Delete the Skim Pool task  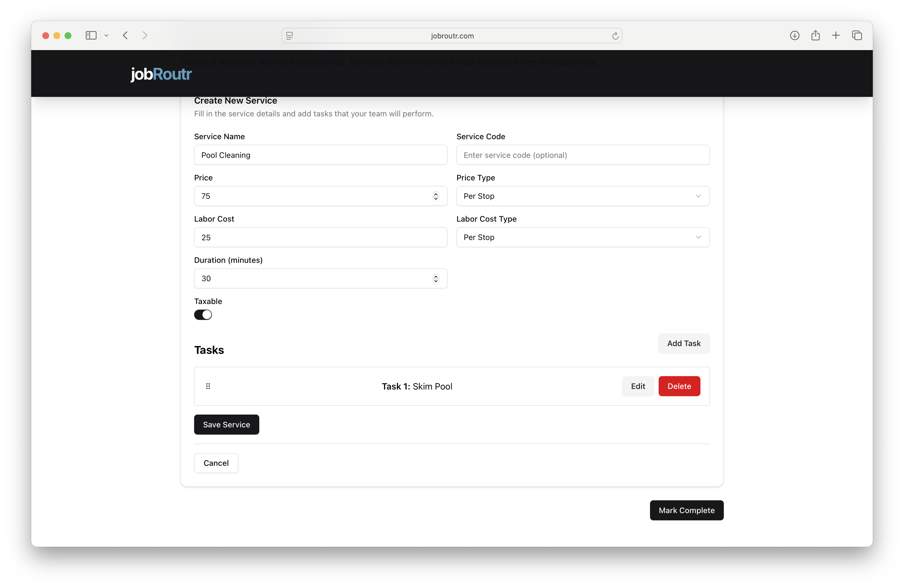point(679,386)
